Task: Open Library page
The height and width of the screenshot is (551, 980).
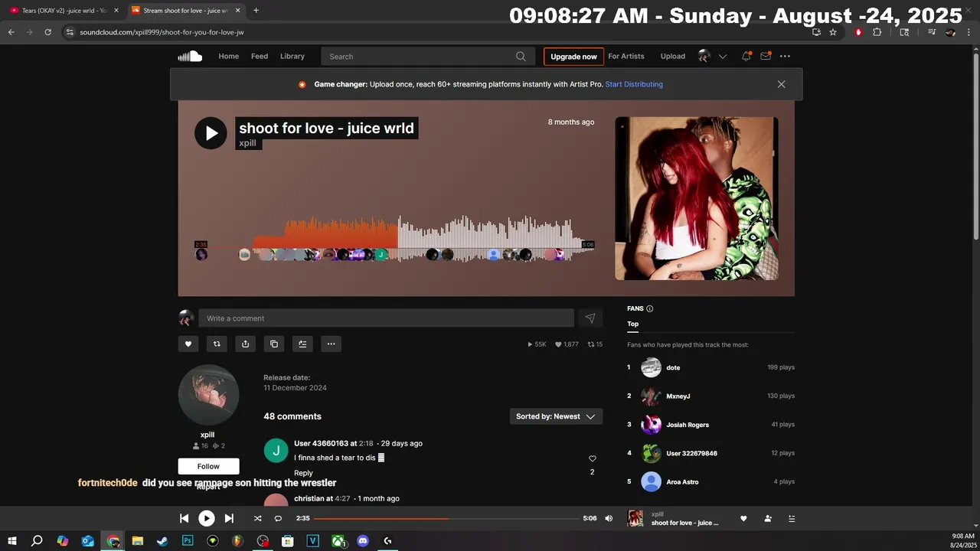Action: tap(292, 56)
